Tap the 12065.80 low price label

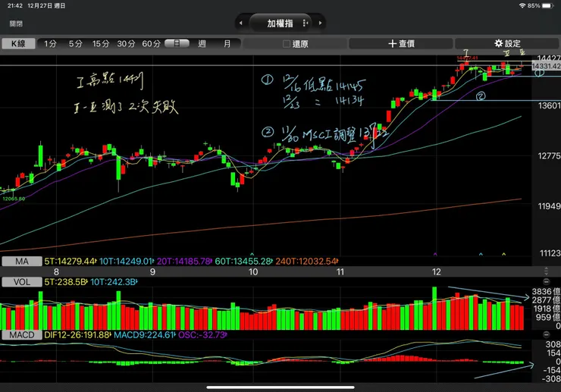pyautogui.click(x=14, y=199)
